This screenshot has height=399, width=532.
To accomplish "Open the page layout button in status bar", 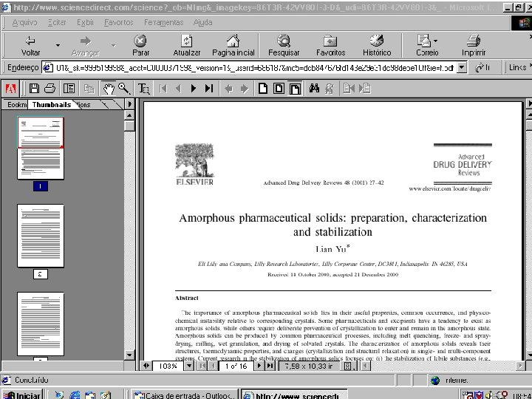I will (x=349, y=366).
